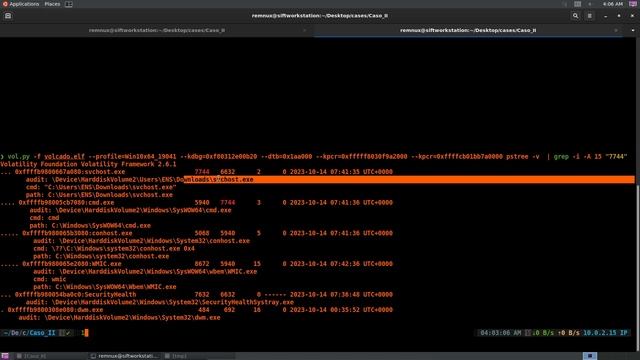Click the keyboard layout icon in top panel

tap(577, 4)
